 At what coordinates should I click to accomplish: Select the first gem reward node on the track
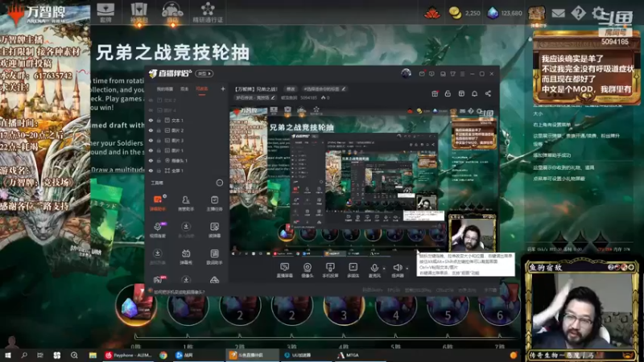[x=135, y=305]
